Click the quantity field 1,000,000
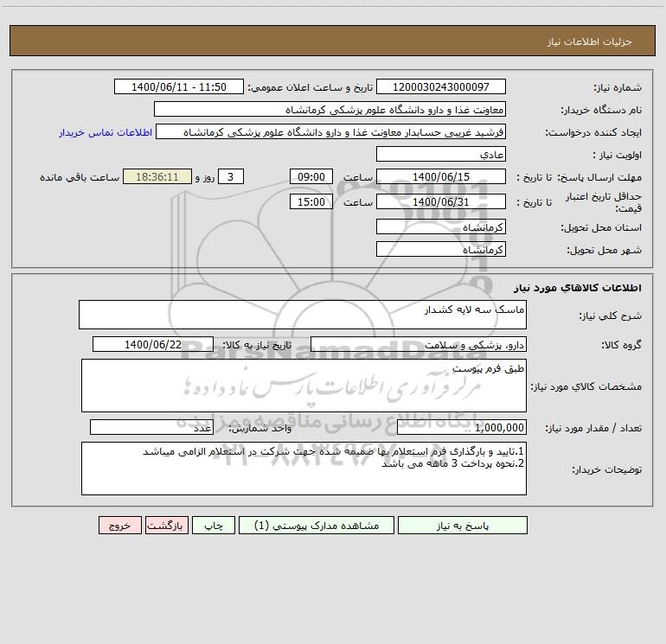This screenshot has width=666, height=644. [x=462, y=427]
